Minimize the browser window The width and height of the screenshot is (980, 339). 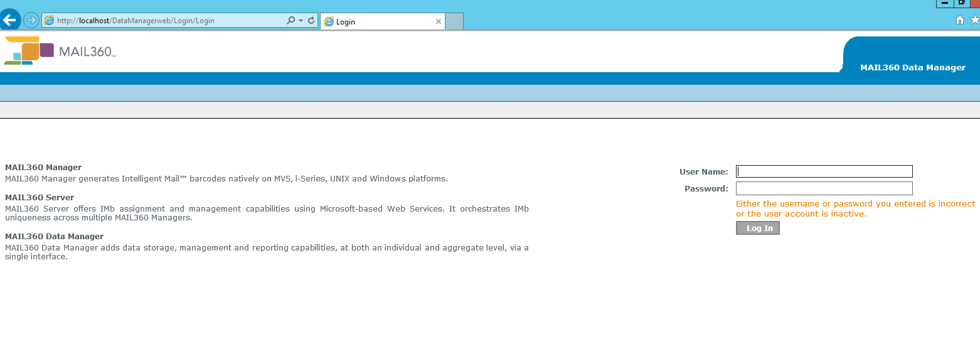pyautogui.click(x=944, y=3)
